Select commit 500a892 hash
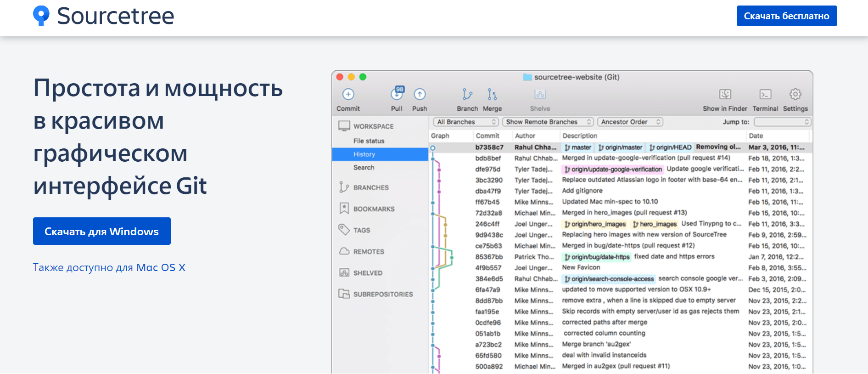This screenshot has height=374, width=868. click(x=488, y=367)
